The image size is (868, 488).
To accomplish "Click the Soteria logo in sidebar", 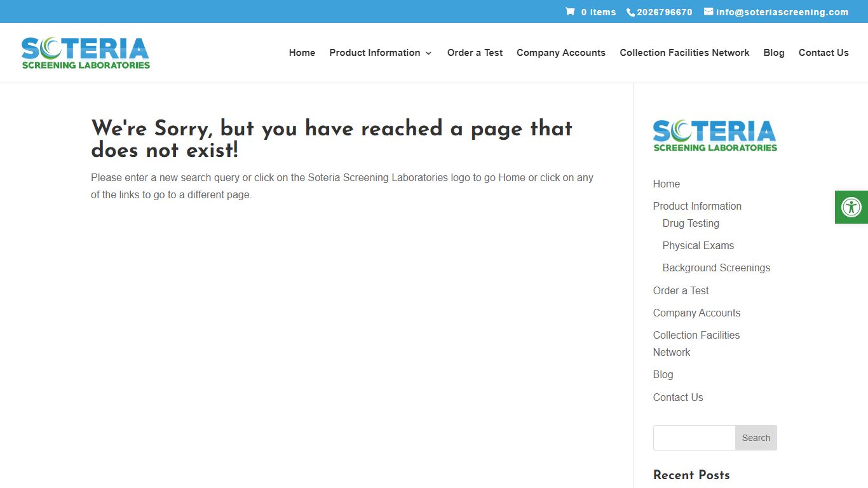I will 715,136.
